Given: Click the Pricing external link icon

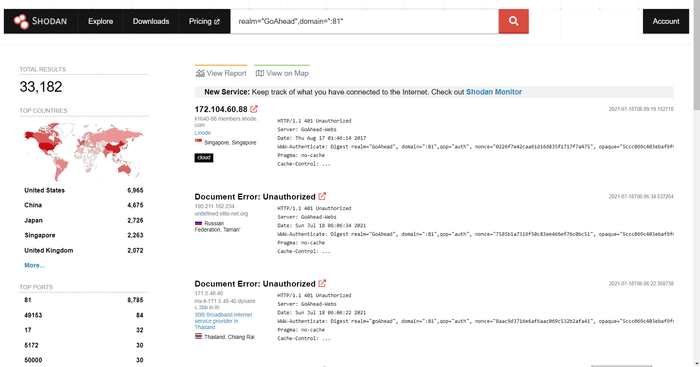Looking at the screenshot, I should point(217,22).
